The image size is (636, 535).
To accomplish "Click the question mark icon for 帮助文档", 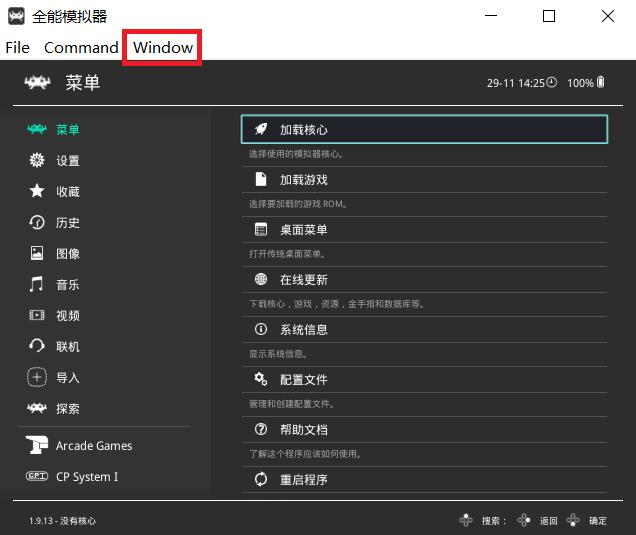I will point(261,429).
